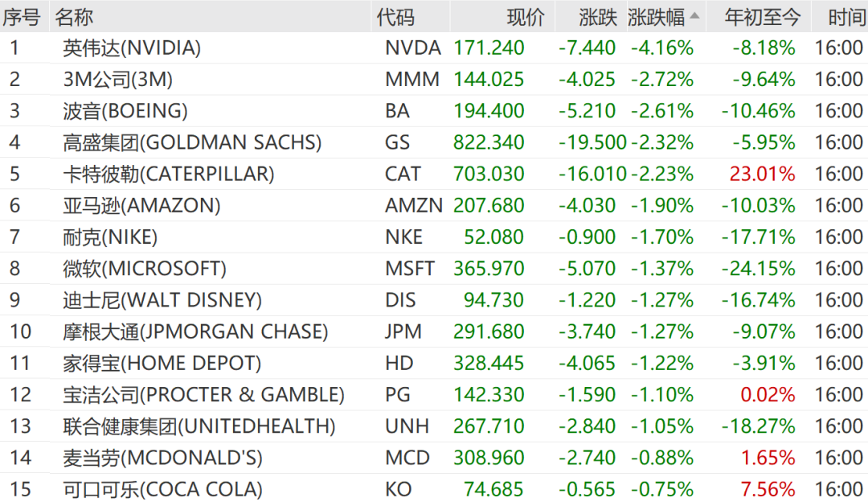Select the 波音(BOEING) stock name

coord(125,111)
